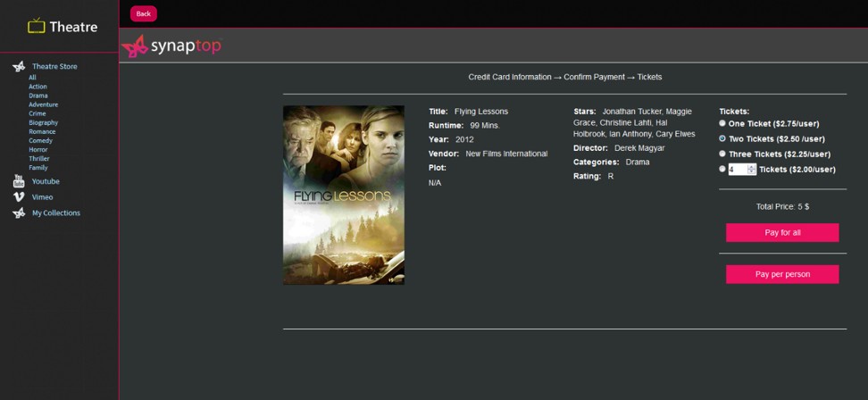The height and width of the screenshot is (400, 868).
Task: Select the Drama category in sidebar
Action: tap(38, 96)
